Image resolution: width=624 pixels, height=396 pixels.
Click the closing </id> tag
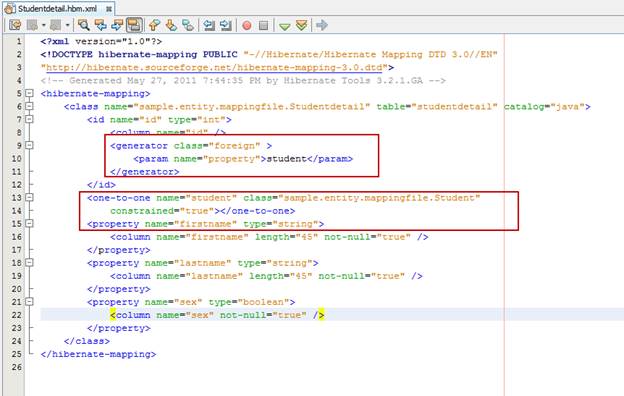click(x=101, y=185)
